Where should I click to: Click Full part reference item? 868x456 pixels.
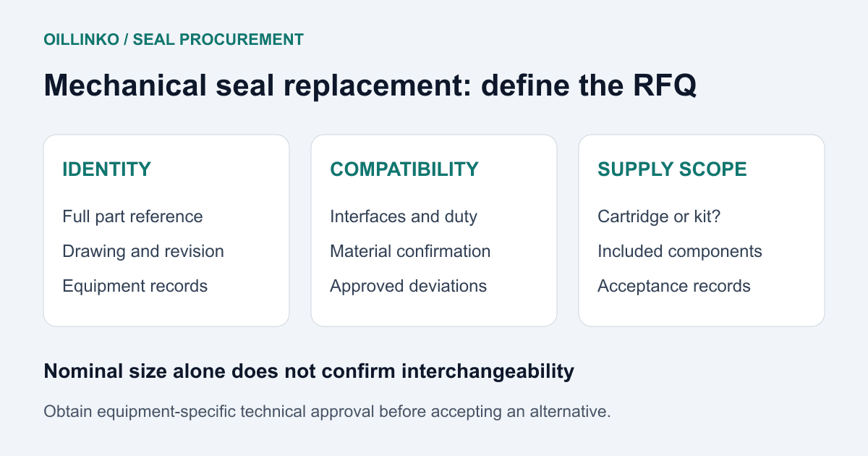pos(133,216)
